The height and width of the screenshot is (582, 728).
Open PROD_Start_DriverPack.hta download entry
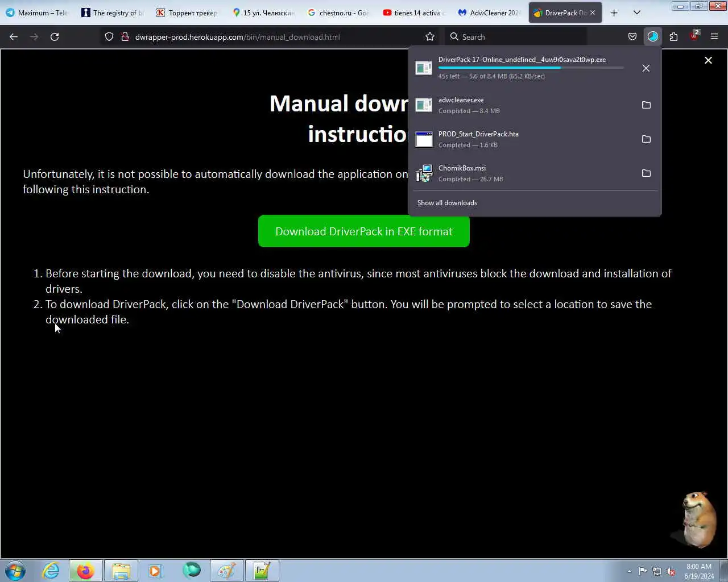coord(523,139)
